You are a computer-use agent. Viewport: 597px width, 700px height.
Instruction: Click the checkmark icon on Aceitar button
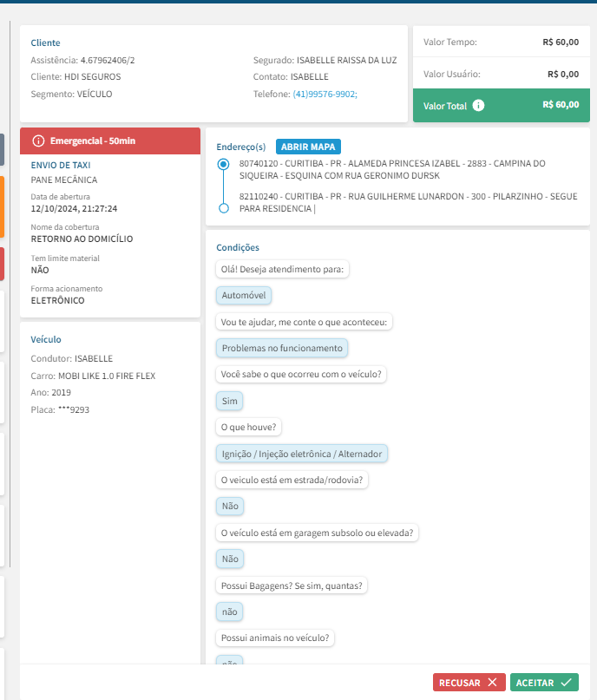[566, 682]
